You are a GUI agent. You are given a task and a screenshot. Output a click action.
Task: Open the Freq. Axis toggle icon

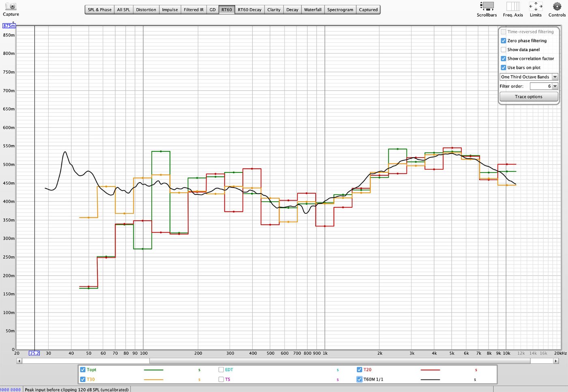pos(513,6)
